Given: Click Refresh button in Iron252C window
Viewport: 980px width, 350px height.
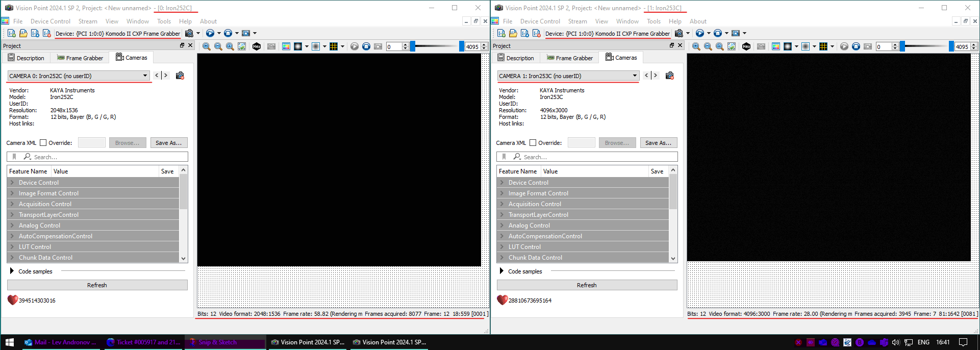Looking at the screenshot, I should coord(97,285).
